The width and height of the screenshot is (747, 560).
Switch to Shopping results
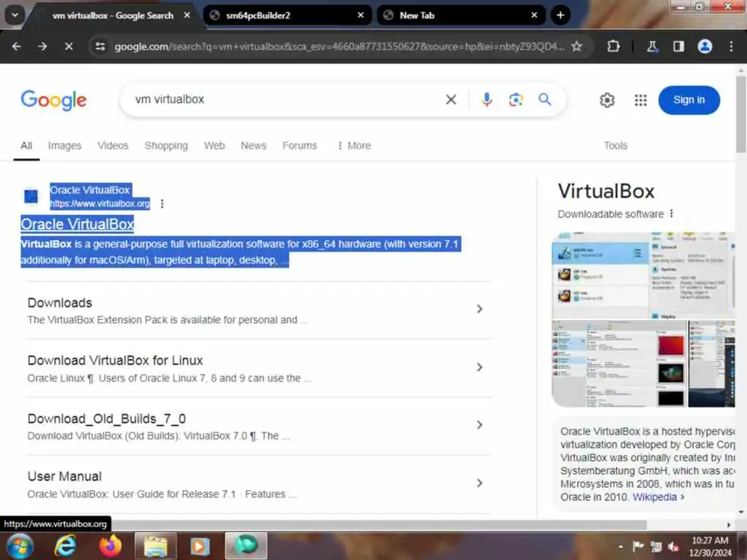pyautogui.click(x=166, y=146)
